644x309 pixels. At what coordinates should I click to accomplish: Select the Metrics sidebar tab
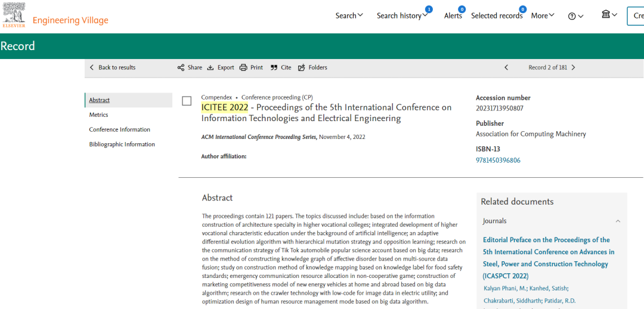98,115
